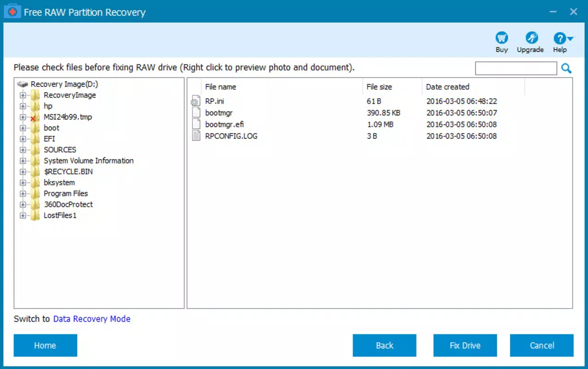Click the Upgrade key icon
The image size is (588, 369).
tap(532, 38)
